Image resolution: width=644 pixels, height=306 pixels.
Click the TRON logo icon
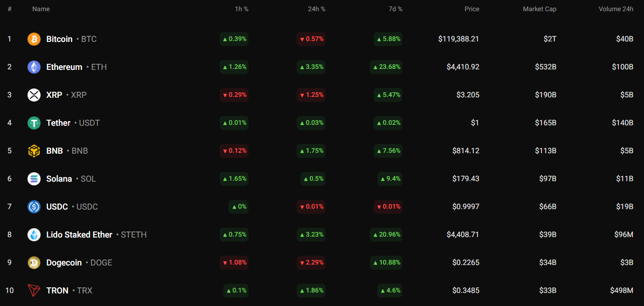click(x=34, y=291)
